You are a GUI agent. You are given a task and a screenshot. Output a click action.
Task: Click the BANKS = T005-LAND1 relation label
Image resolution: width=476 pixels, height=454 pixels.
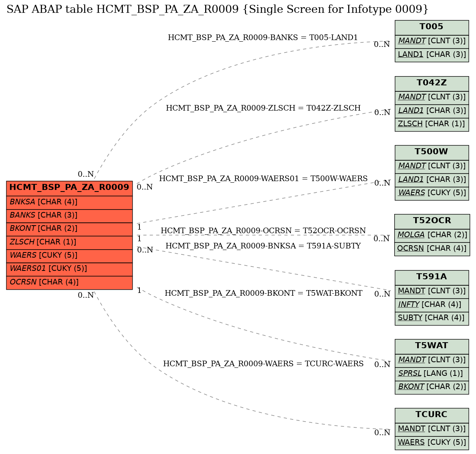tap(263, 37)
